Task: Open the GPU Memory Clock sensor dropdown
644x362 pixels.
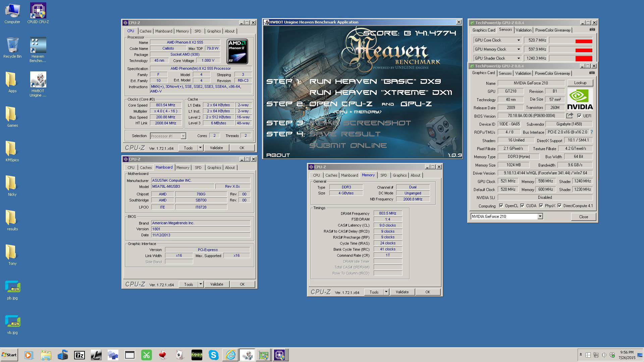Action: point(519,49)
